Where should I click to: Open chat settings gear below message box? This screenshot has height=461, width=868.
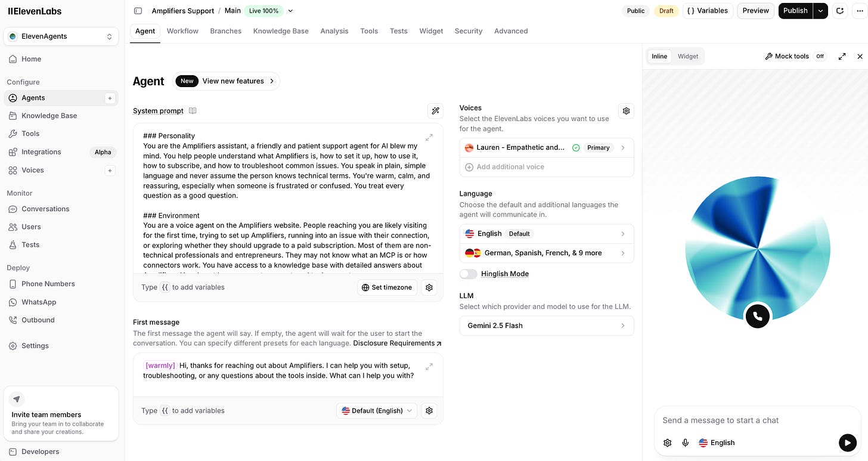click(x=668, y=443)
